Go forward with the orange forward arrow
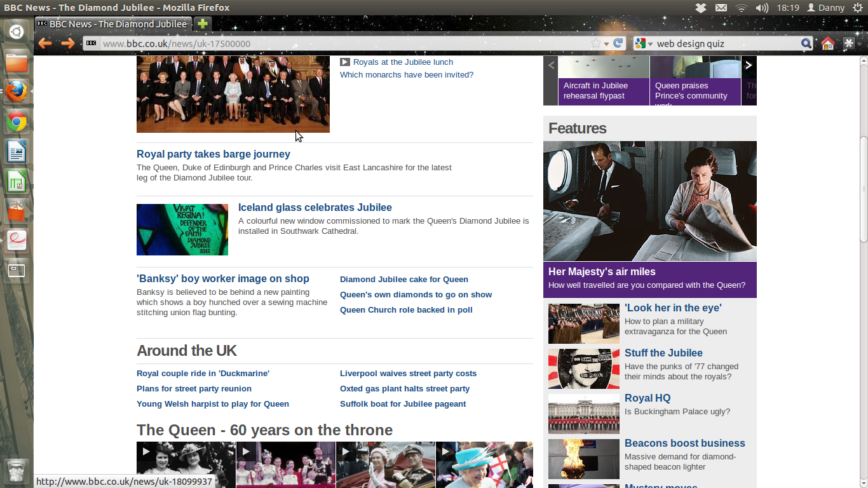The image size is (868, 488). [67, 43]
